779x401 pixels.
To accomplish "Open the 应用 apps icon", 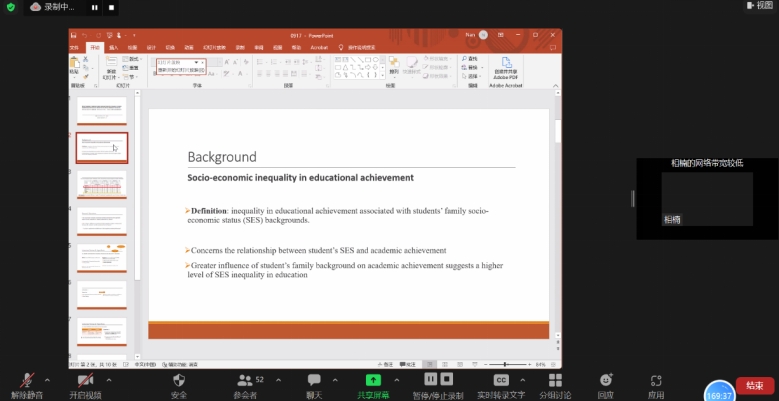I will coord(656,381).
